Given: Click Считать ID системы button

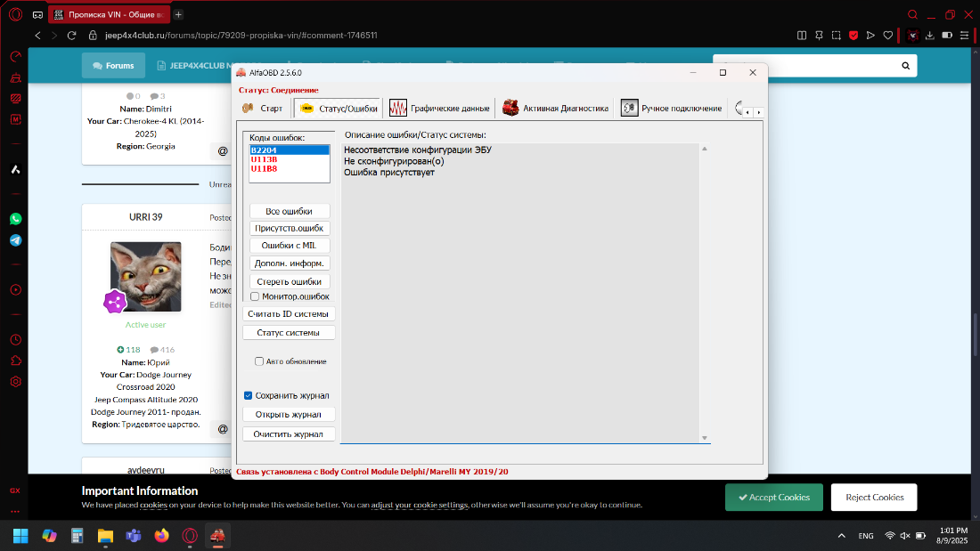Looking at the screenshot, I should (288, 313).
